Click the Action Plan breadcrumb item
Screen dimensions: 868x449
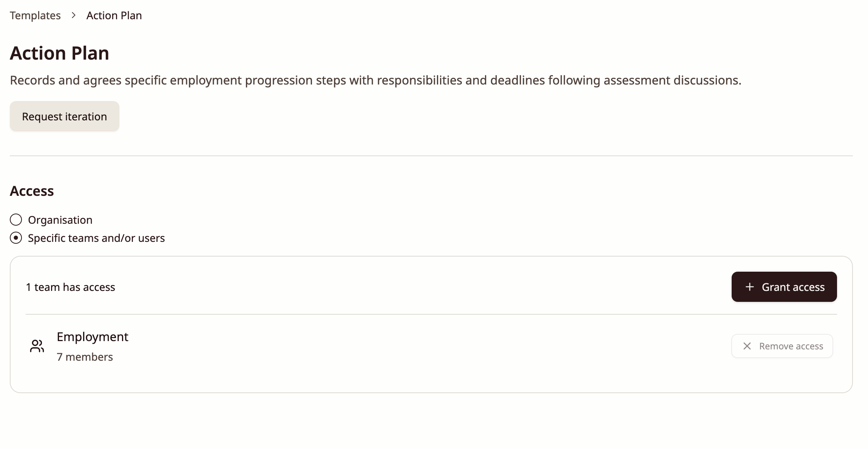pos(114,15)
